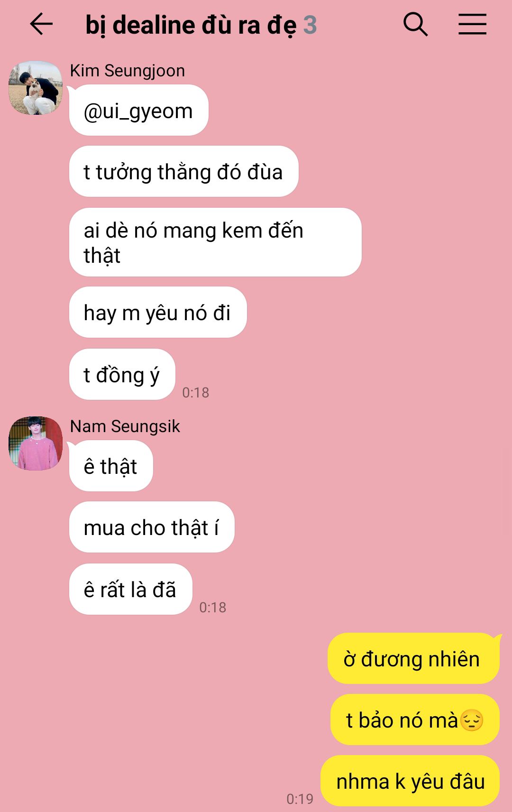The width and height of the screenshot is (512, 812).
Task: Select message 'mua cho thật í'
Action: pos(152,527)
